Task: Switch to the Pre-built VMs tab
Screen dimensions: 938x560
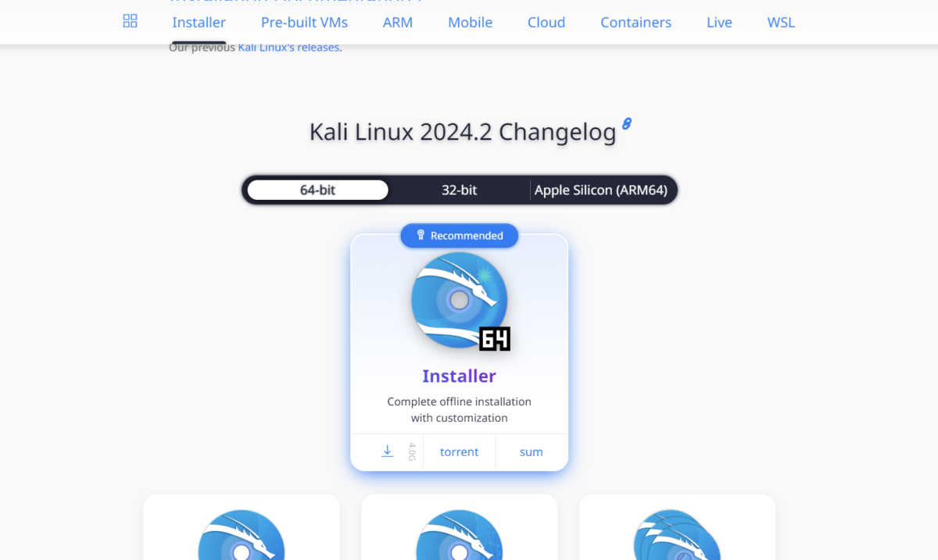Action: click(x=304, y=22)
